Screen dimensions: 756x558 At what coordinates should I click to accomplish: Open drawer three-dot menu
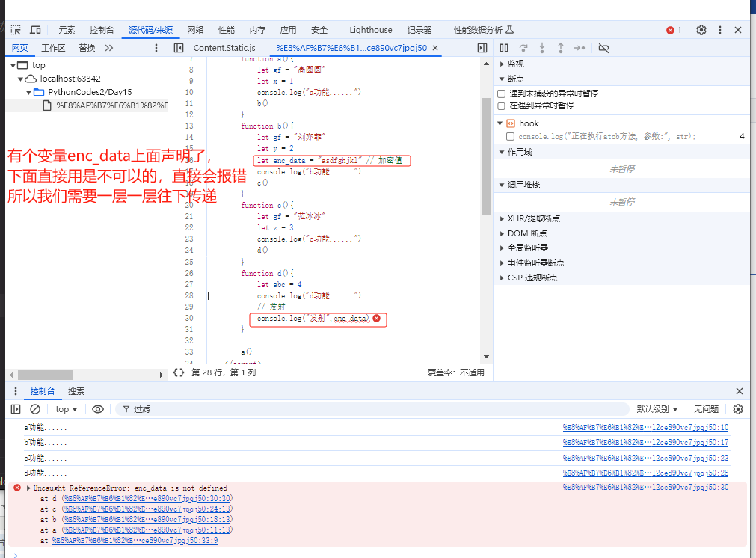[16, 391]
